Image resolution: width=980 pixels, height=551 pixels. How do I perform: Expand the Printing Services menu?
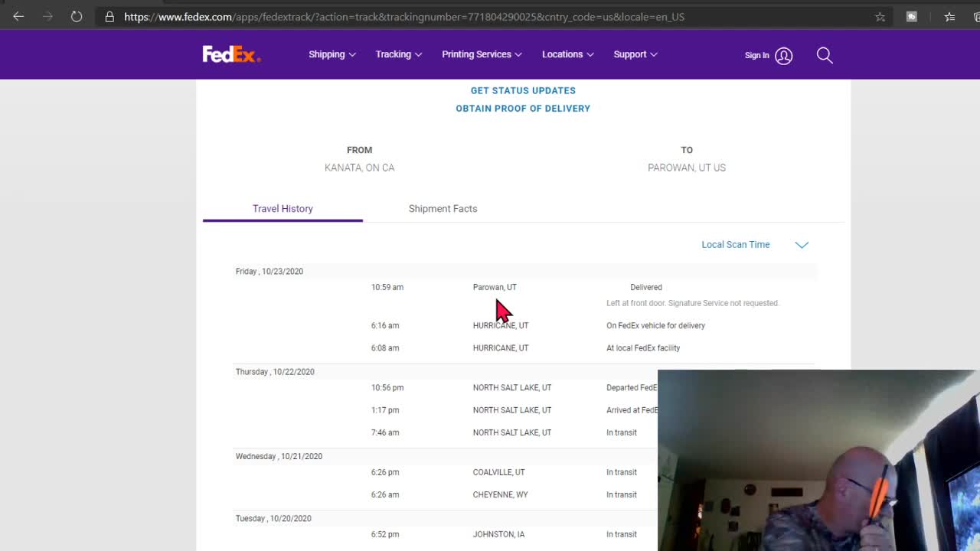pos(482,54)
